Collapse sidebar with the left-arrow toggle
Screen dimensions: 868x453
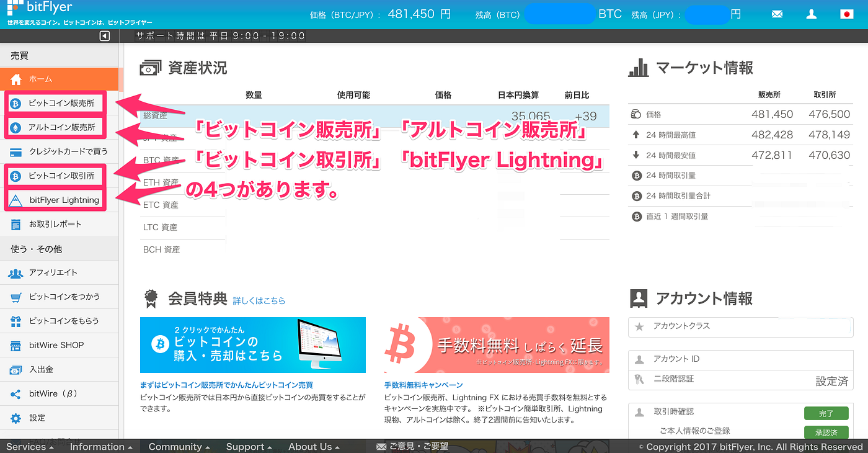[104, 36]
